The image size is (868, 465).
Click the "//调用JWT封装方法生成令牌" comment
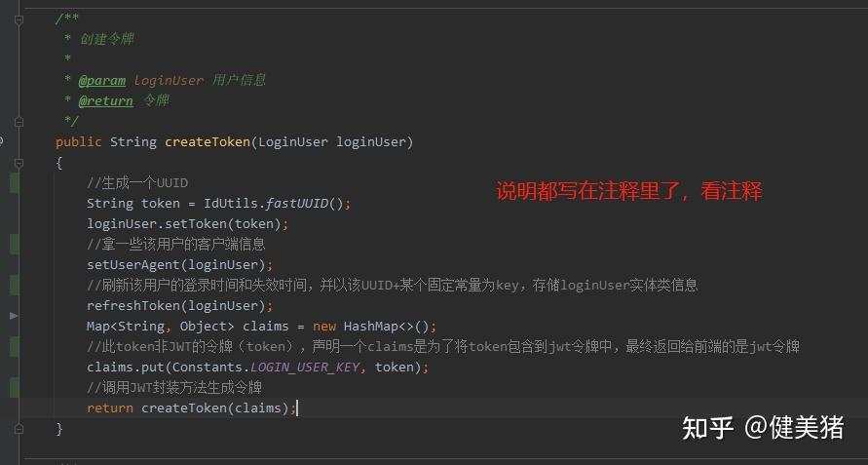[x=174, y=387]
